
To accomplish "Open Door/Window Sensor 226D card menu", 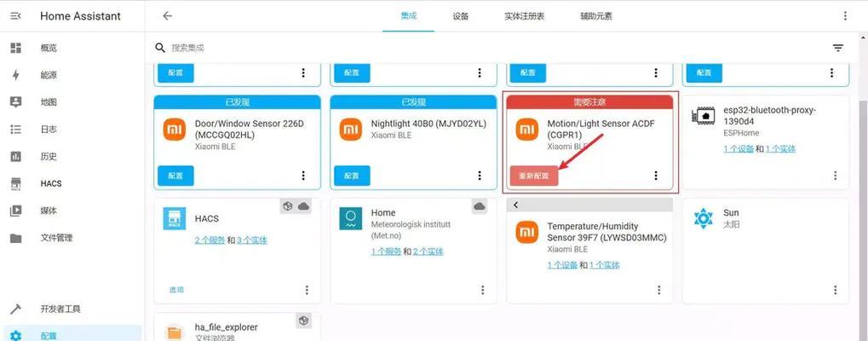I will tap(303, 176).
